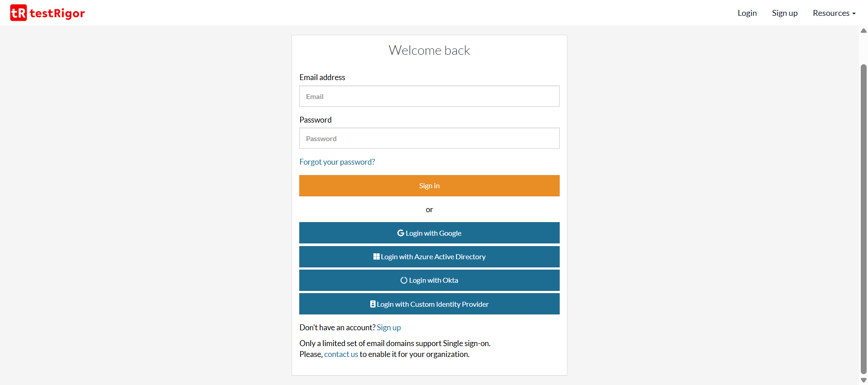This screenshot has width=868, height=385.
Task: Open the Forgot your password link
Action: (x=337, y=162)
